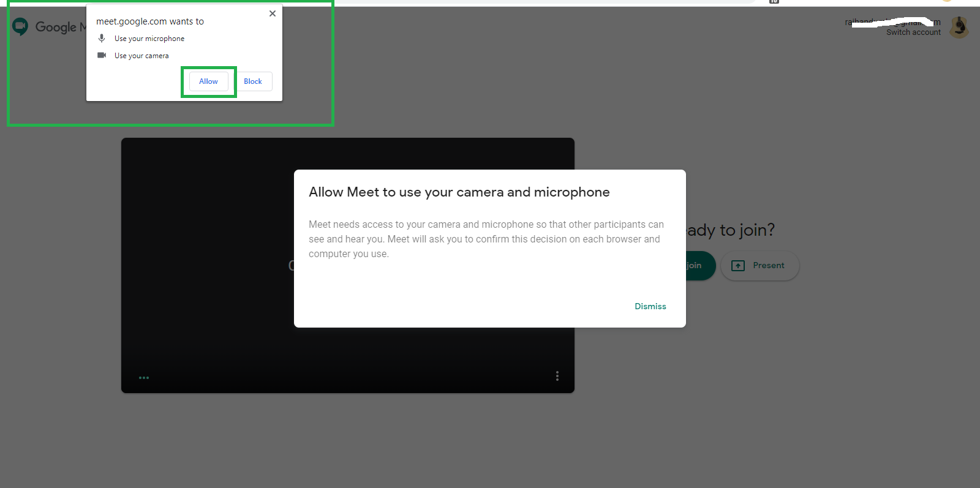
Task: Open the video preview more options menu
Action: click(x=557, y=376)
